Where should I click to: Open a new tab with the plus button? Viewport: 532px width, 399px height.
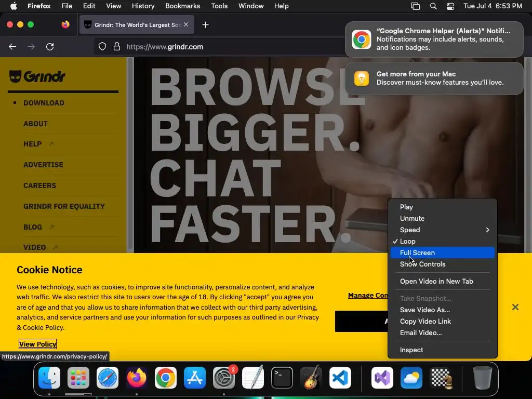205,25
